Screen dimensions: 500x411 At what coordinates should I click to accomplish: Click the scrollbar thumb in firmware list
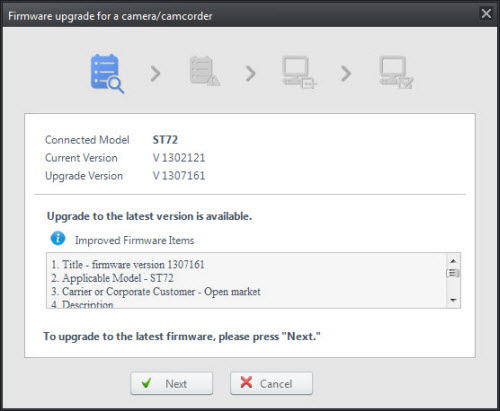(453, 273)
